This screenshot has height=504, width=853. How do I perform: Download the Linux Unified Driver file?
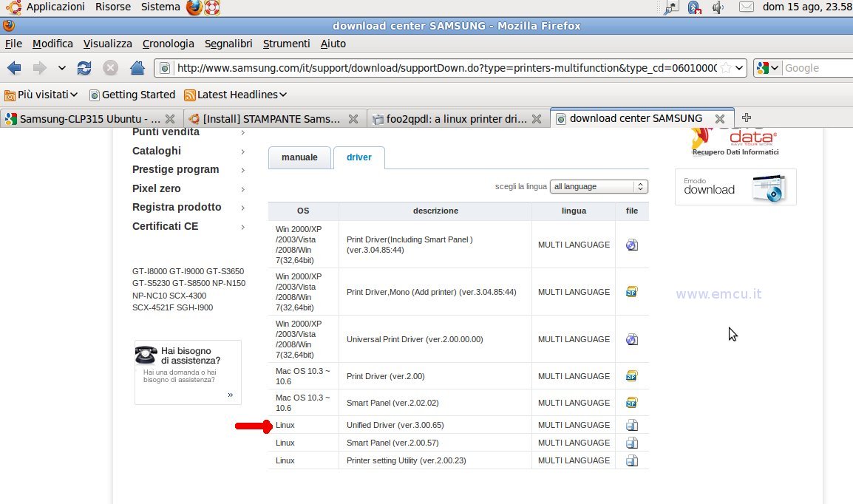tap(631, 425)
